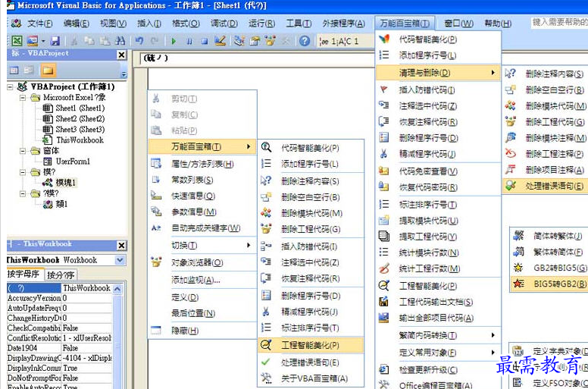The image size is (588, 389).
Task: Choose 提取模块代码(U) in dropdown
Action: (x=438, y=221)
